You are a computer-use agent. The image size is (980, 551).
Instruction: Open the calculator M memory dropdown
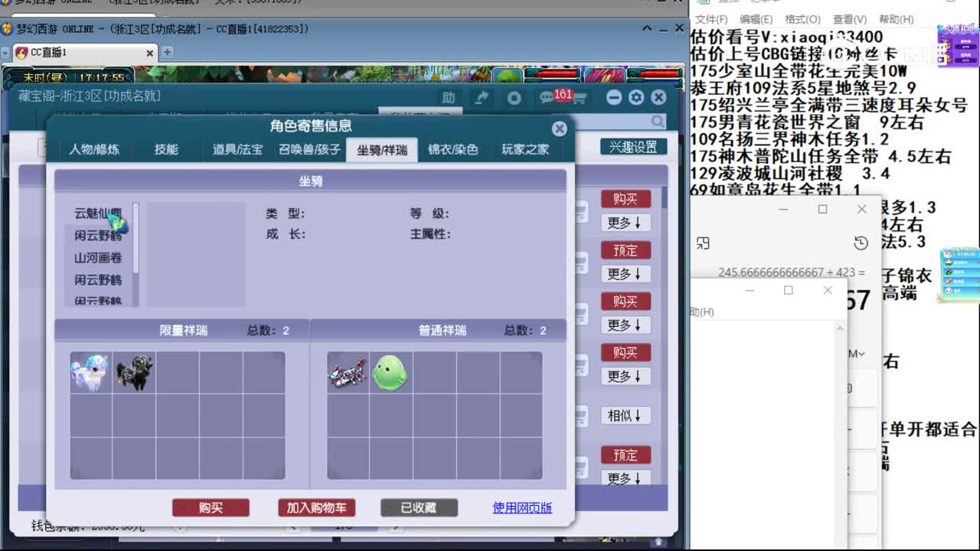[x=857, y=354]
